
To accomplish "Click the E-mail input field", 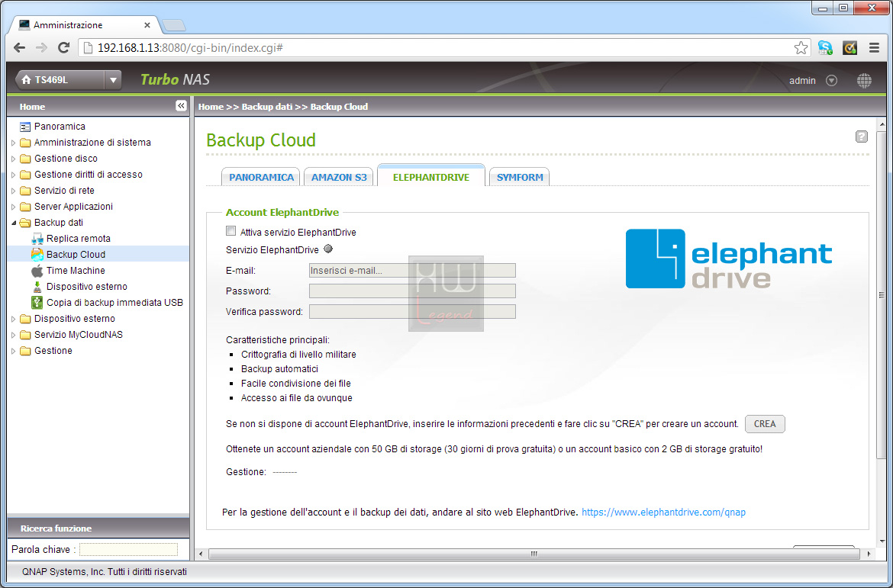I will [412, 271].
